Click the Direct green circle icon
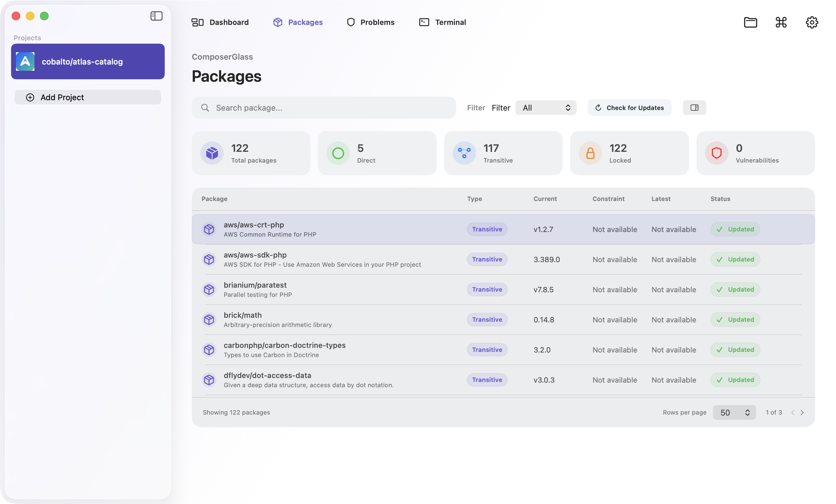 (338, 153)
